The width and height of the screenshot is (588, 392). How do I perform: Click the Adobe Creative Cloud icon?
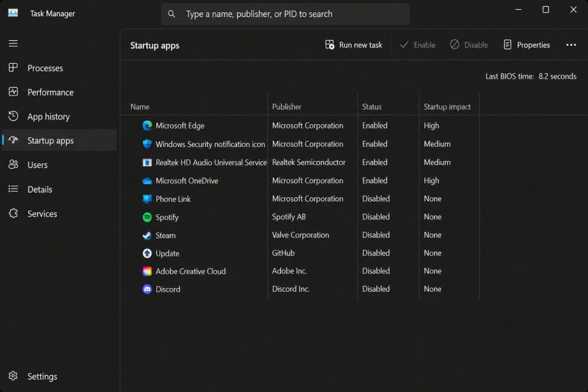click(x=147, y=271)
